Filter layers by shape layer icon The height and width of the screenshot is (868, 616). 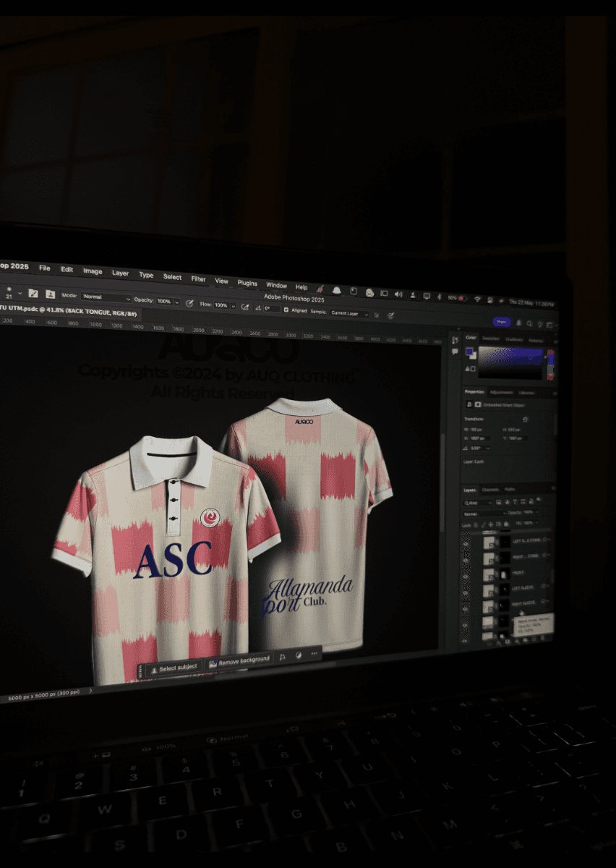pos(523,502)
